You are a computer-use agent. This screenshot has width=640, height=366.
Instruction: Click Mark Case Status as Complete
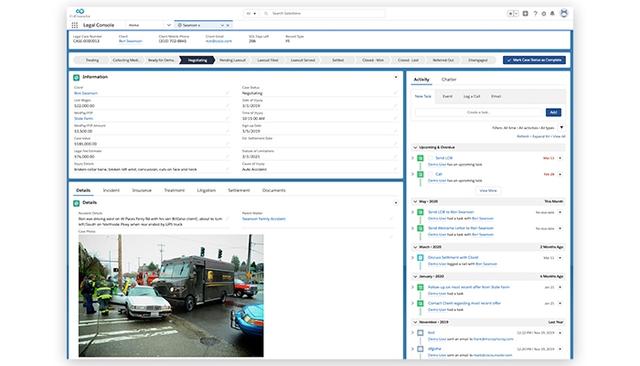pyautogui.click(x=534, y=60)
